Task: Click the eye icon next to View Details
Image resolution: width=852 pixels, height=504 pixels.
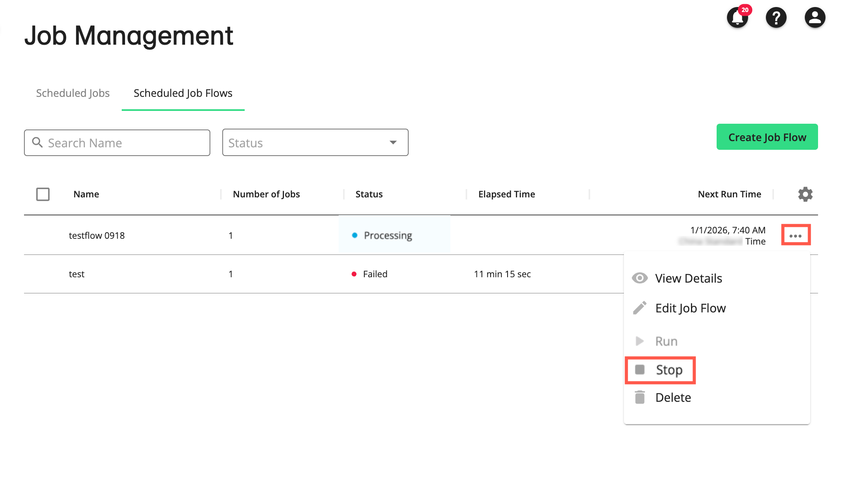Action: click(640, 278)
